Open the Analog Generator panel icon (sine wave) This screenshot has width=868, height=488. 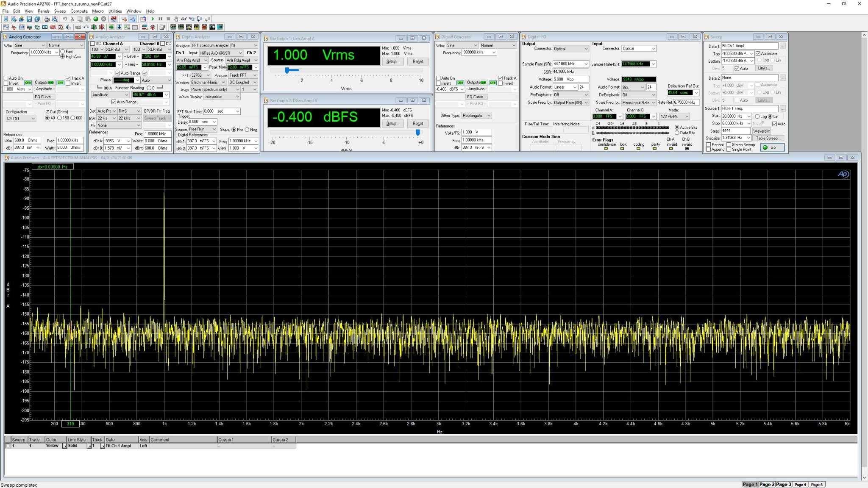(x=6, y=27)
